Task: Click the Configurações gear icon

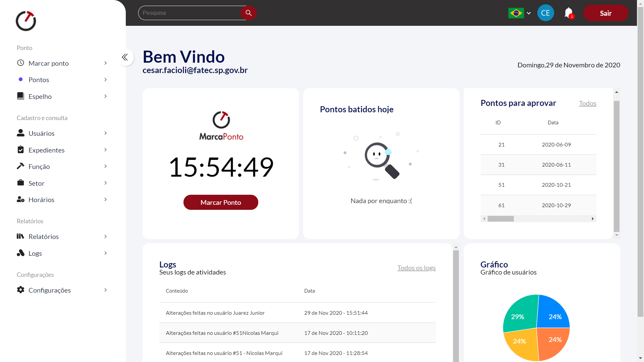Action: tap(20, 290)
